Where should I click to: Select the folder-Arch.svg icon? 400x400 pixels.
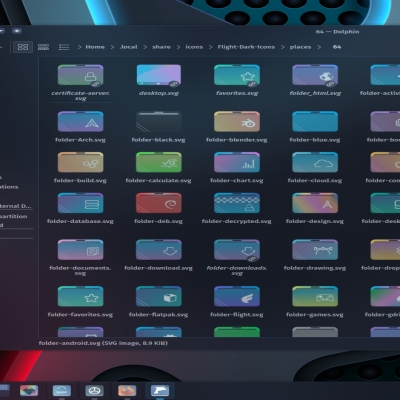click(x=80, y=122)
